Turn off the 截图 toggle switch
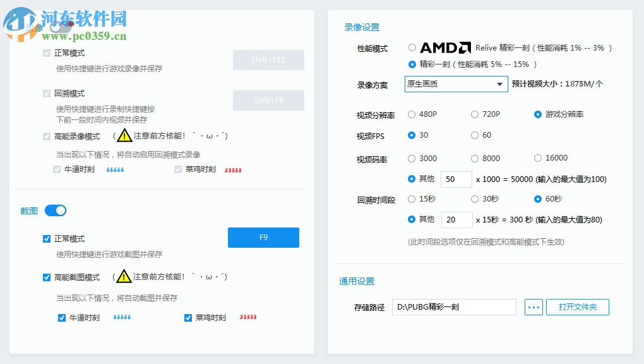Viewport: 644px width, 364px height. 55,210
